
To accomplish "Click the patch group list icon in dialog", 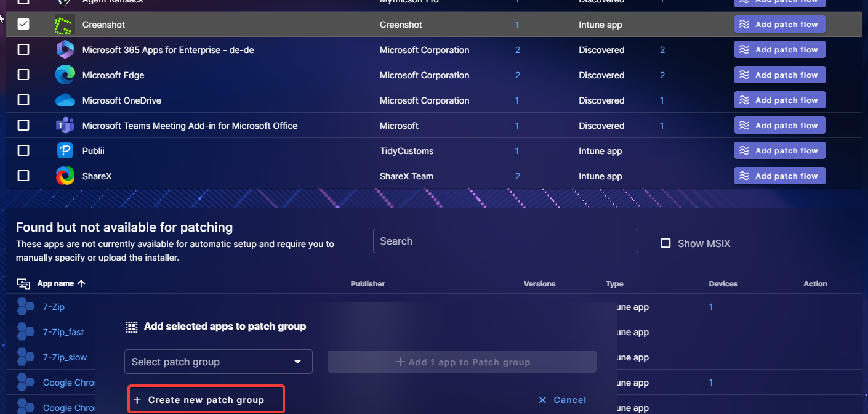I will (x=131, y=327).
